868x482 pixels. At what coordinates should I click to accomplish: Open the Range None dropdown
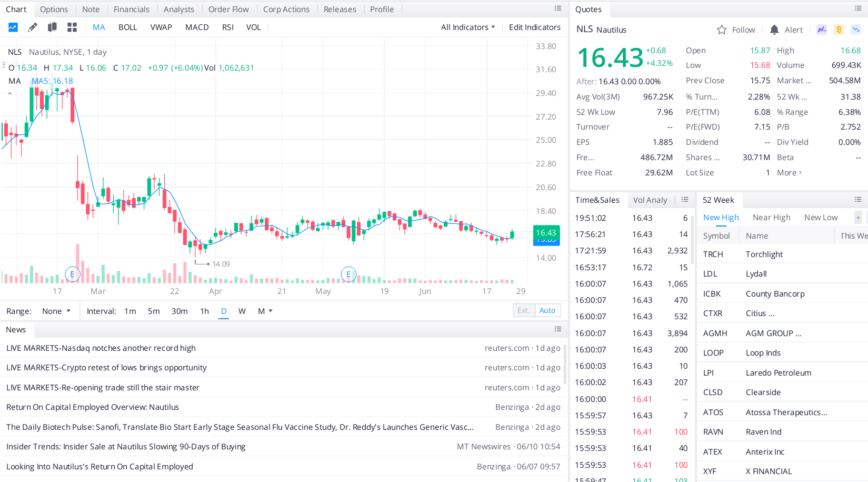click(56, 311)
